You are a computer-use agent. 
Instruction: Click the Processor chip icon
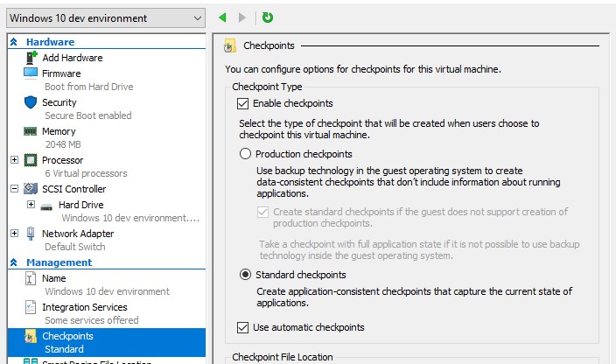pos(31,160)
